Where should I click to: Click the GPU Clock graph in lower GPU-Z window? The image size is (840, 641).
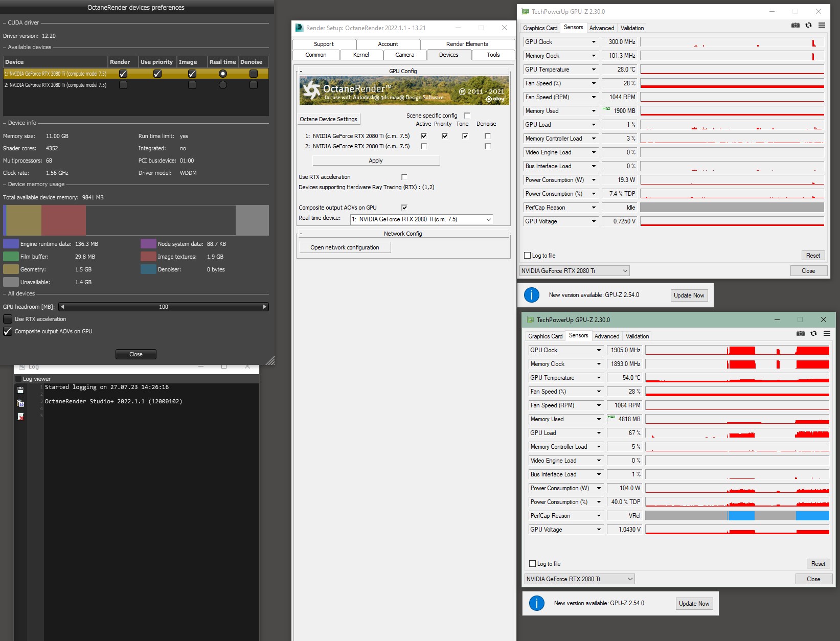[x=737, y=350]
